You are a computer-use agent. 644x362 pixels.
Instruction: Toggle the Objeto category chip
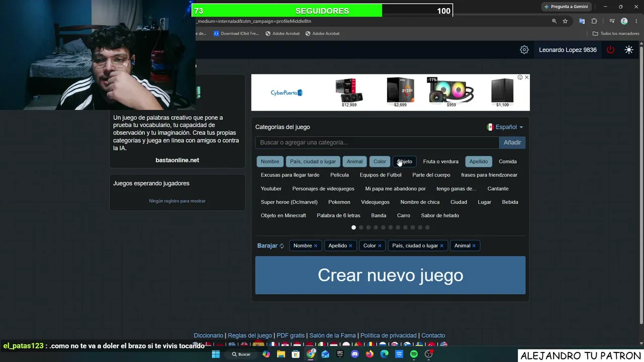coord(405,161)
